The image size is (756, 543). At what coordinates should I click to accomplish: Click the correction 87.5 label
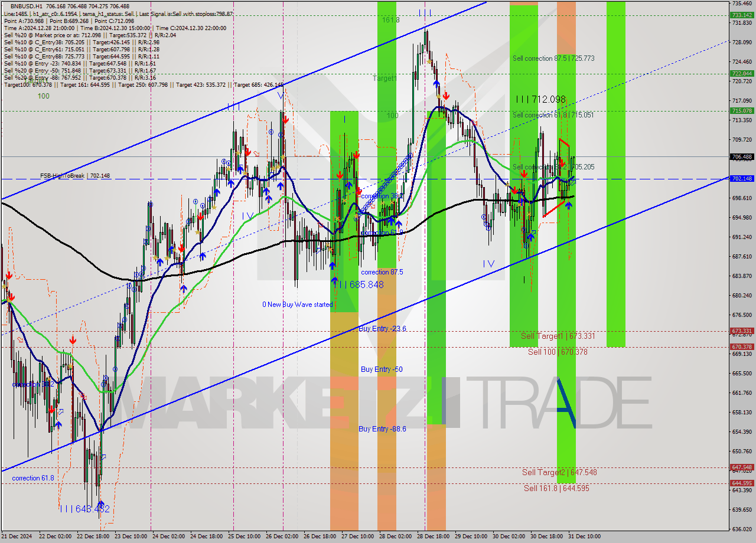(x=382, y=272)
